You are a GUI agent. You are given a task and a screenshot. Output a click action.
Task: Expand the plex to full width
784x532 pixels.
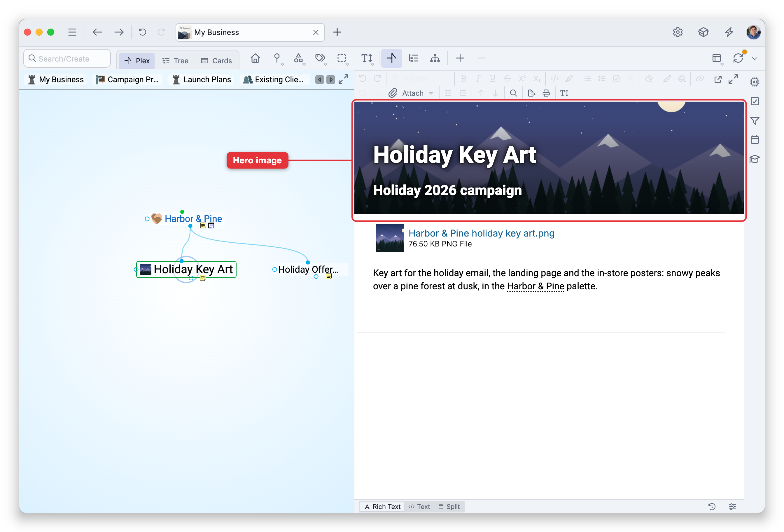[343, 79]
